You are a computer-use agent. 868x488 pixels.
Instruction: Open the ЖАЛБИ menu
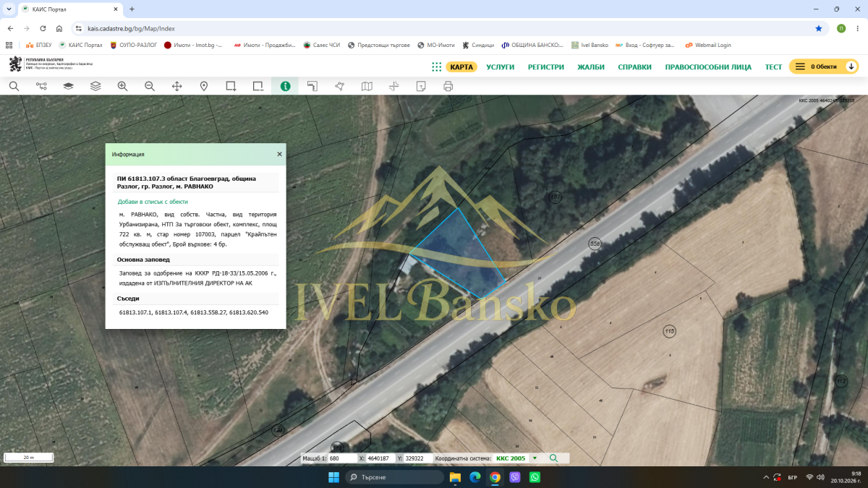(591, 67)
